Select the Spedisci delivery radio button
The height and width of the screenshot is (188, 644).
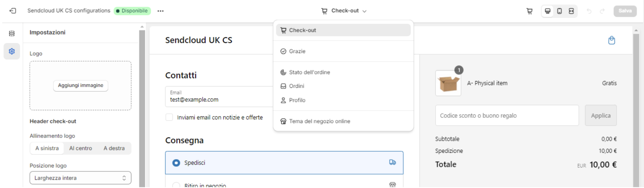176,163
